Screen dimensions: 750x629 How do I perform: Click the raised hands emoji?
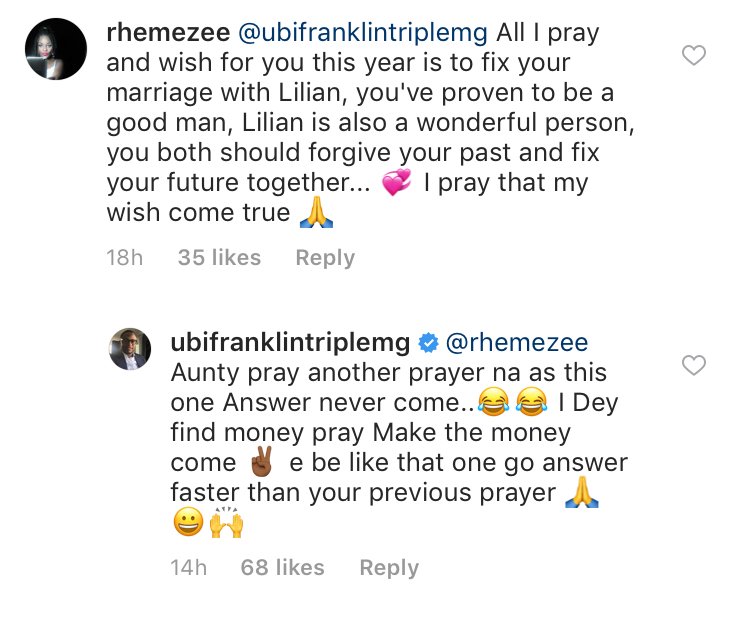(x=226, y=523)
